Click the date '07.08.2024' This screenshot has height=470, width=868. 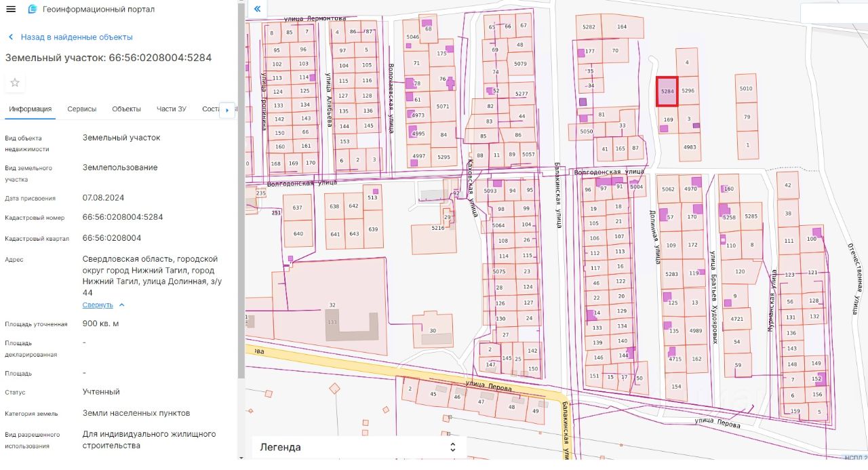(x=104, y=197)
